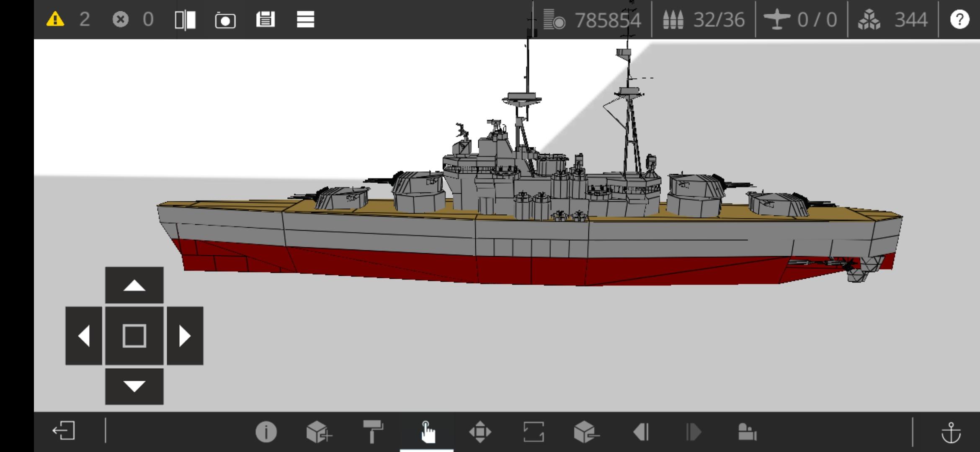The width and height of the screenshot is (980, 452).
Task: Select the move arrows tool
Action: click(x=480, y=431)
